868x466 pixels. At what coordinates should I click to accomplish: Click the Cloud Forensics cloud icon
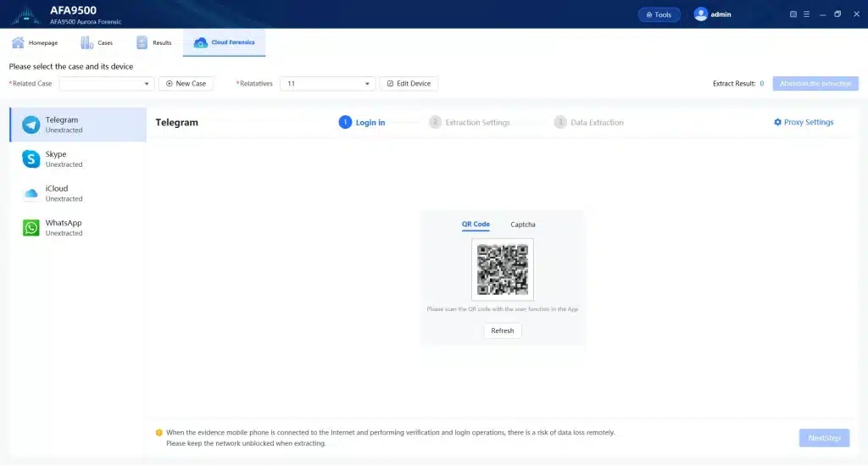200,42
